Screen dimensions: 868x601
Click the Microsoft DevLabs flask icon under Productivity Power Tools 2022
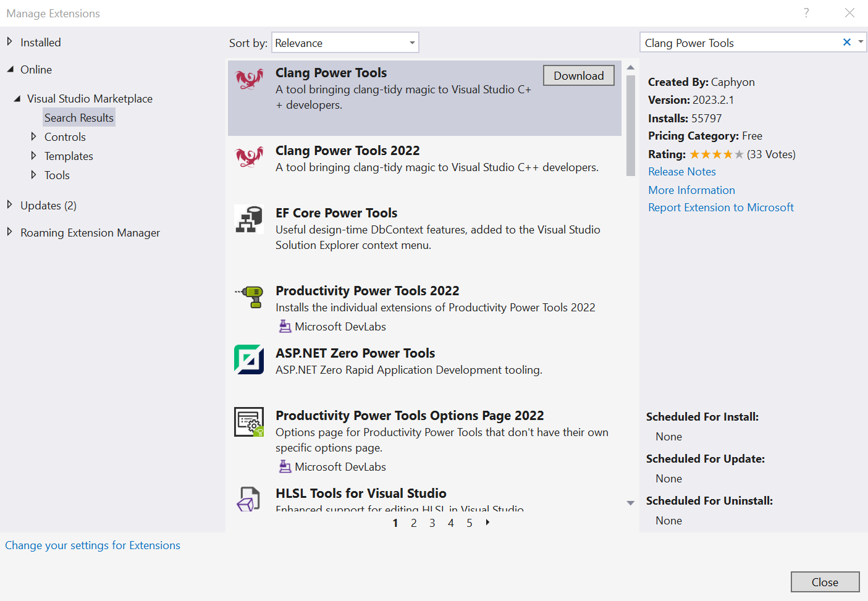coord(285,326)
